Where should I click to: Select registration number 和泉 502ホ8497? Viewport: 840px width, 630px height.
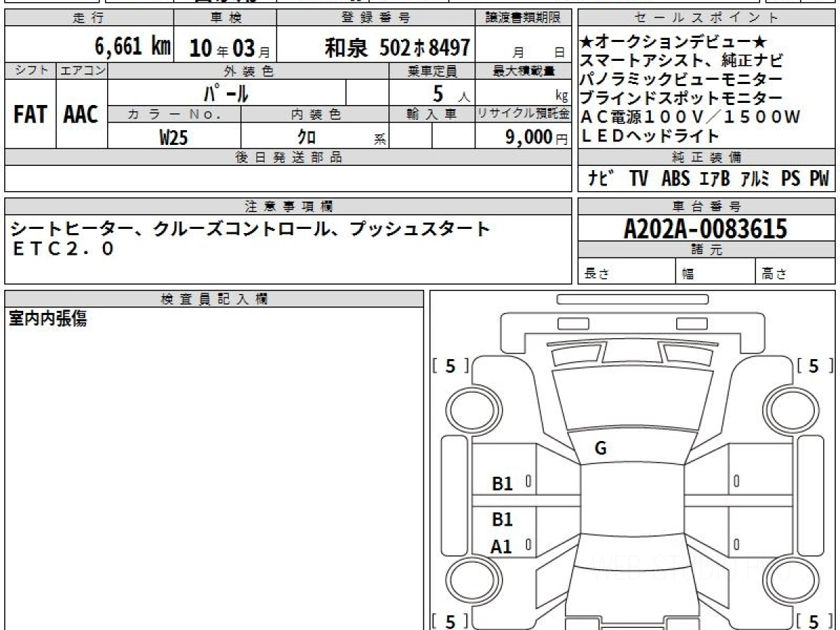(x=397, y=48)
